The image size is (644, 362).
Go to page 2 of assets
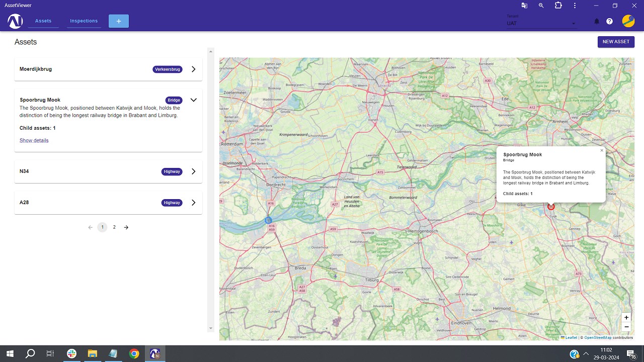point(114,227)
